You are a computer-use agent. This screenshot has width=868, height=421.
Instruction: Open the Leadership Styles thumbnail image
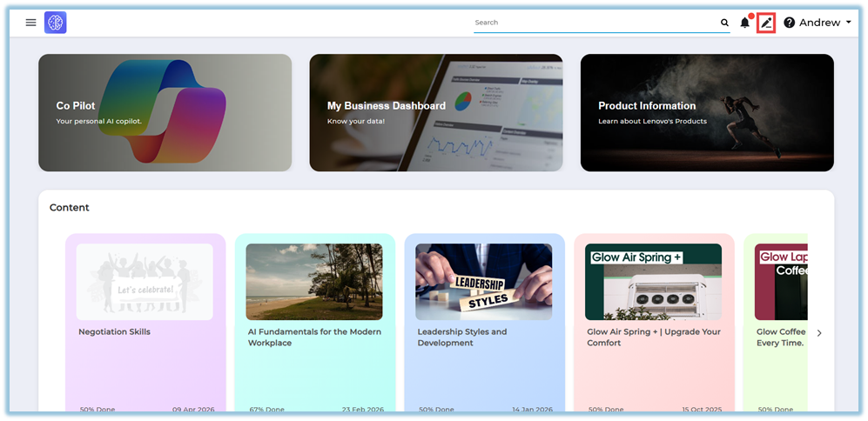click(x=483, y=282)
